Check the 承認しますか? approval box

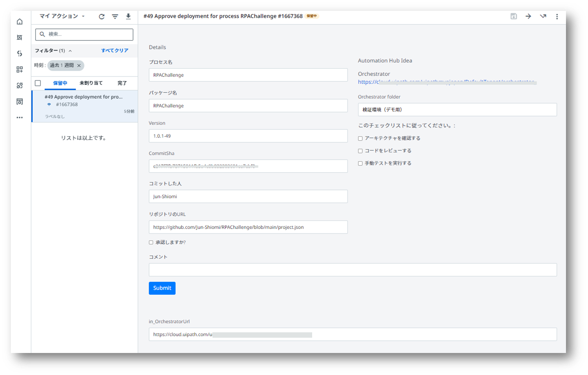[151, 243]
